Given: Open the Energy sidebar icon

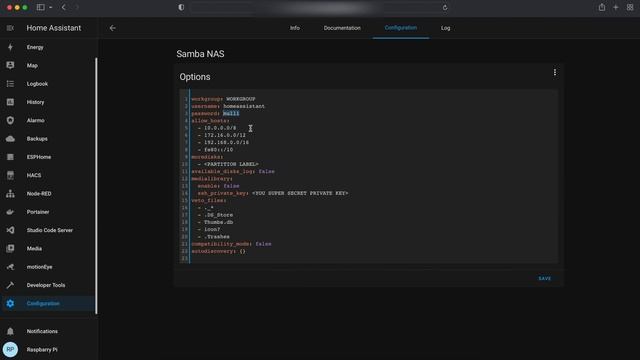Looking at the screenshot, I should (10, 47).
